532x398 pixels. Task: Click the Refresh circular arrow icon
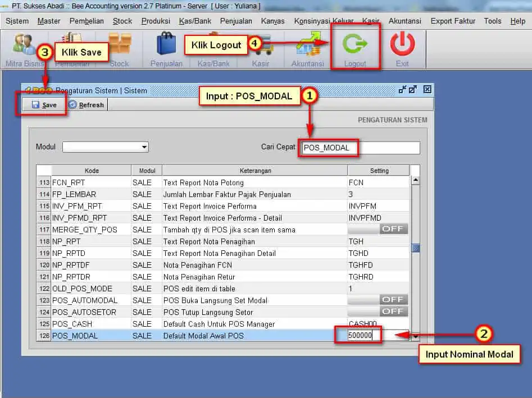(x=72, y=104)
